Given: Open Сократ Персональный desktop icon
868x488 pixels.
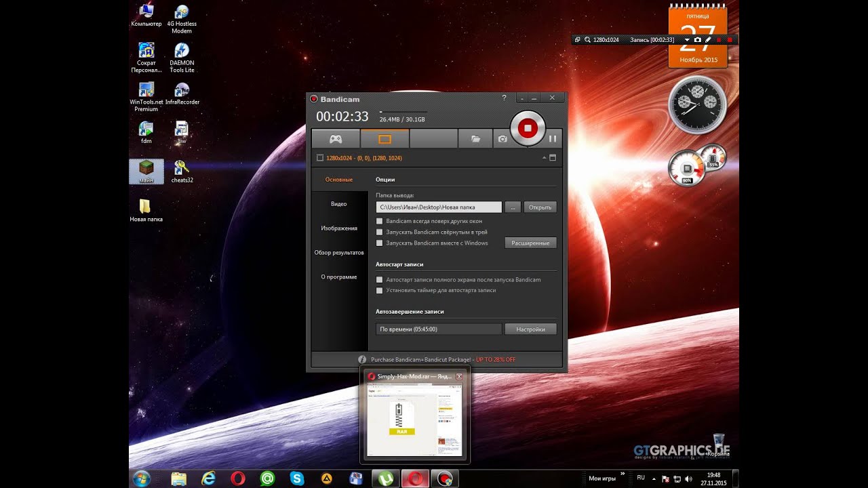Looking at the screenshot, I should coord(146,58).
